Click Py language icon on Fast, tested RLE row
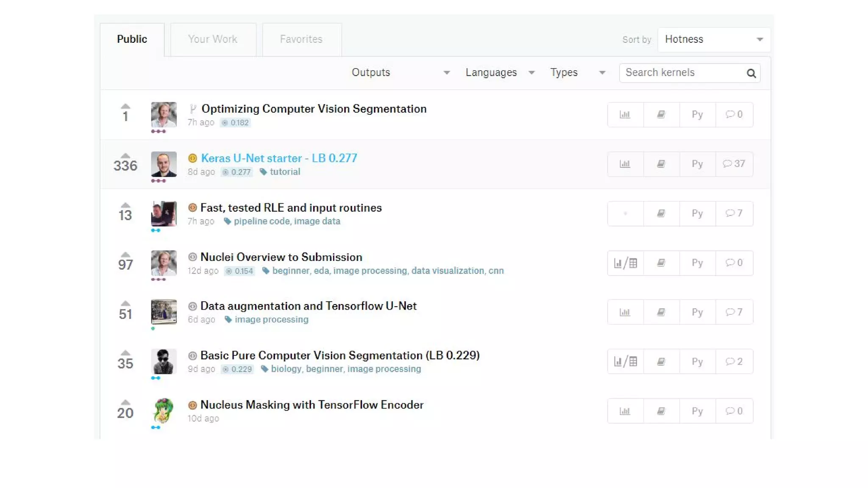The image size is (868, 488). pos(697,213)
